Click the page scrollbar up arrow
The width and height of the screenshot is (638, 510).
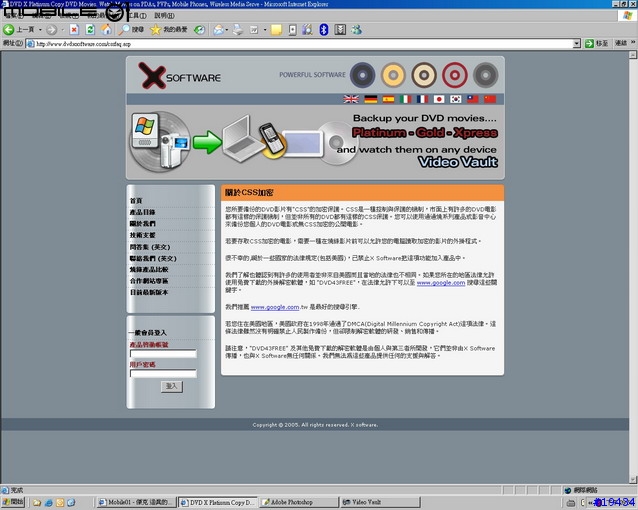click(633, 55)
